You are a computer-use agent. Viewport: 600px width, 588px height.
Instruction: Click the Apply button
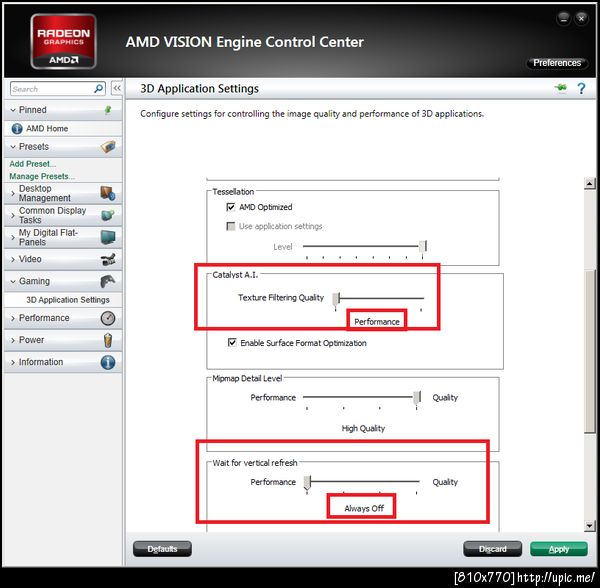[559, 549]
